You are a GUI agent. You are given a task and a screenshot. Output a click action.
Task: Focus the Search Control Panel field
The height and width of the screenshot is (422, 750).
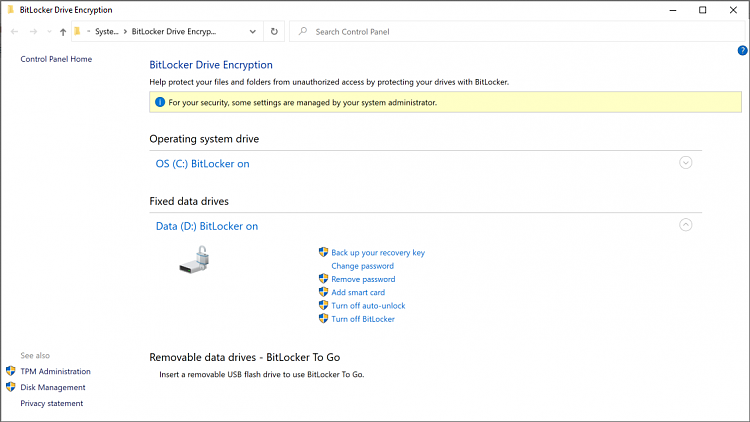(517, 32)
